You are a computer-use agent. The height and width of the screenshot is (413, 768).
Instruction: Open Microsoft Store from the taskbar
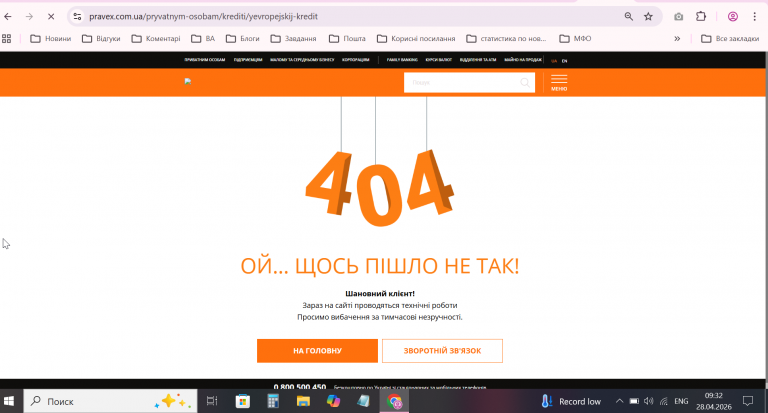tap(242, 401)
